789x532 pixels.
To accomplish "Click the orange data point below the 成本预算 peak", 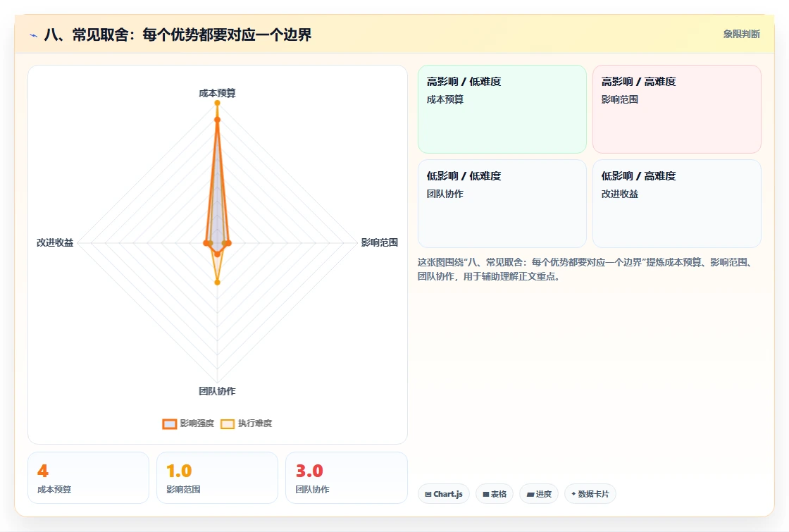I will tap(218, 120).
